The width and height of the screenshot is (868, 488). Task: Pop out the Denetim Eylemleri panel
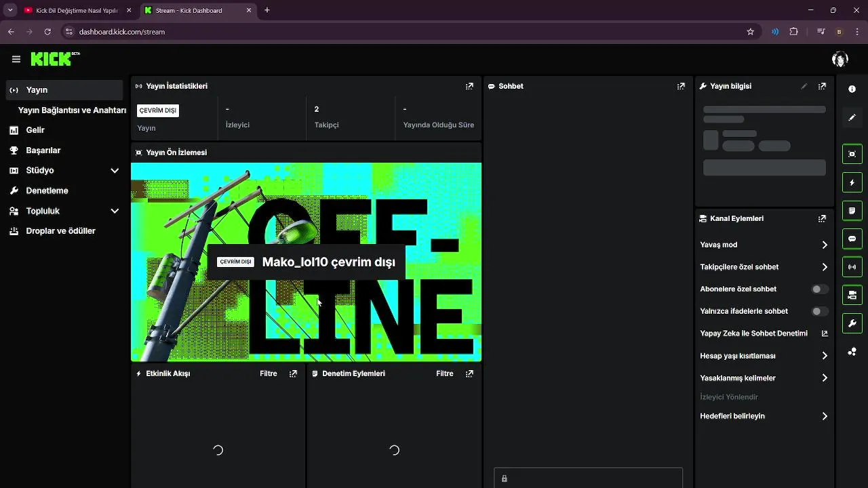click(469, 373)
